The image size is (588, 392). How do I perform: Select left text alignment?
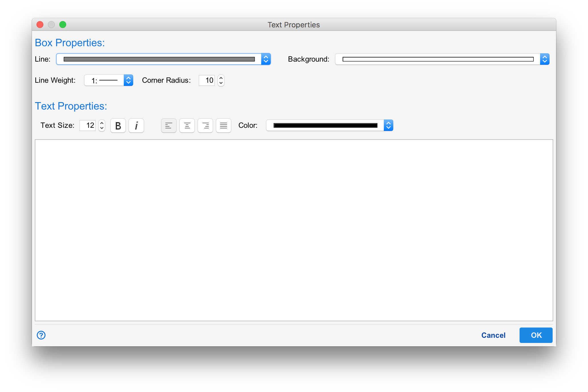point(169,126)
